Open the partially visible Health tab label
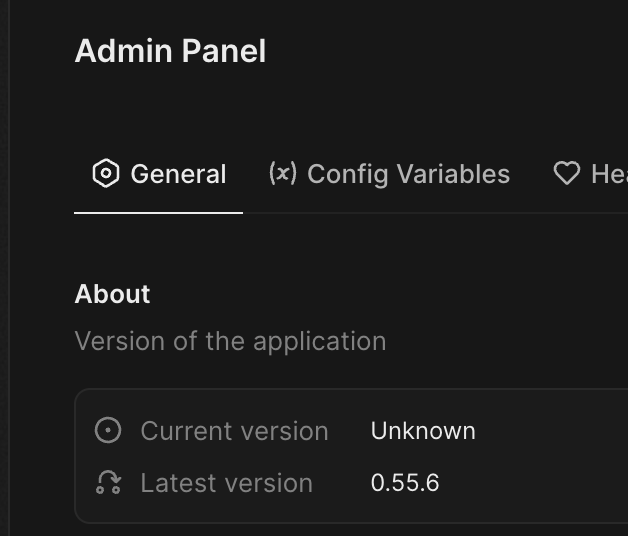Screen dimensions: 628x536 click(610, 174)
